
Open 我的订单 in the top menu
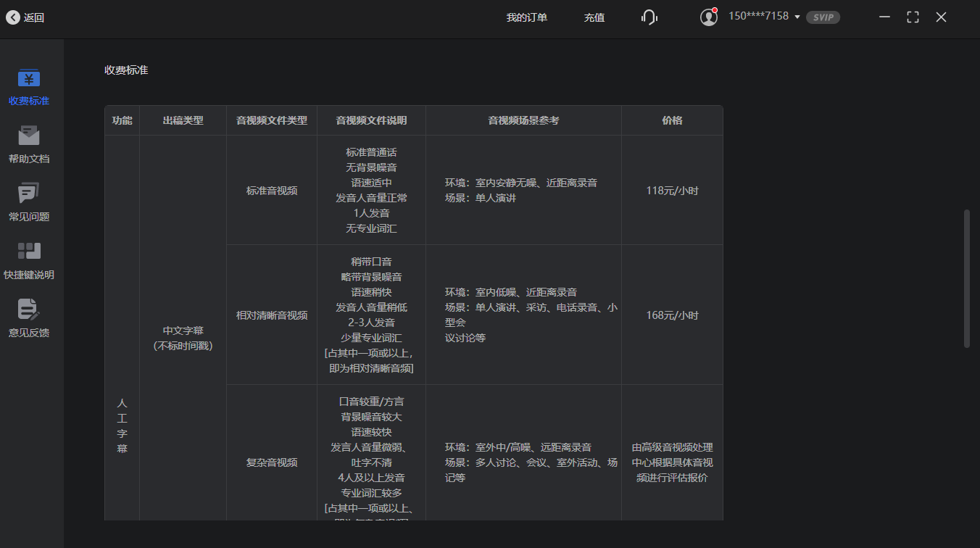pos(527,17)
